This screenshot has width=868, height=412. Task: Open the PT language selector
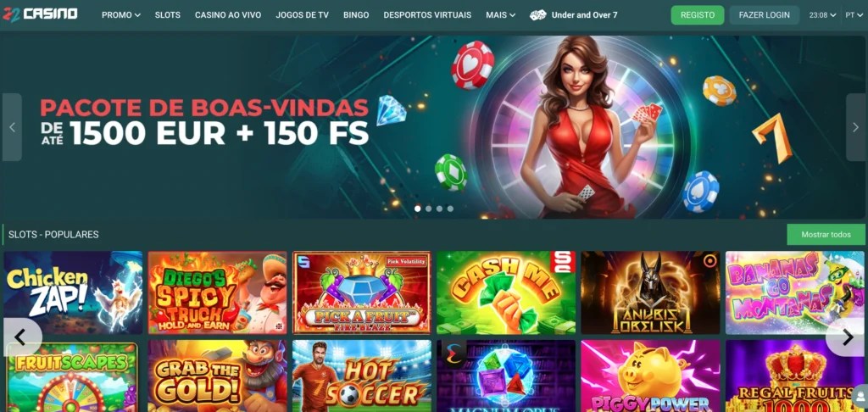pos(854,15)
